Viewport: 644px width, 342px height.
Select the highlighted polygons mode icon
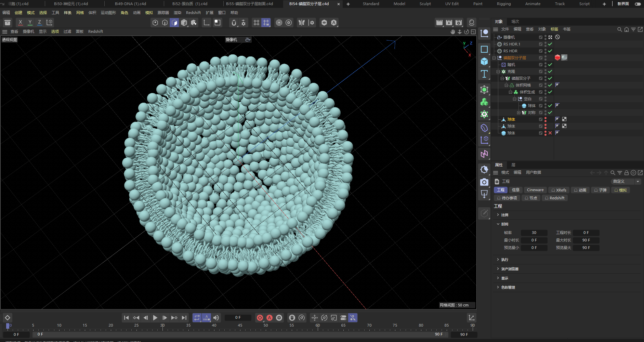tap(174, 23)
